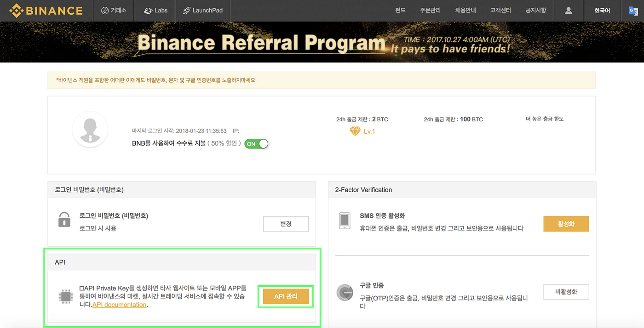The height and width of the screenshot is (328, 644).
Task: Click the 변경 password change button
Action: (286, 224)
